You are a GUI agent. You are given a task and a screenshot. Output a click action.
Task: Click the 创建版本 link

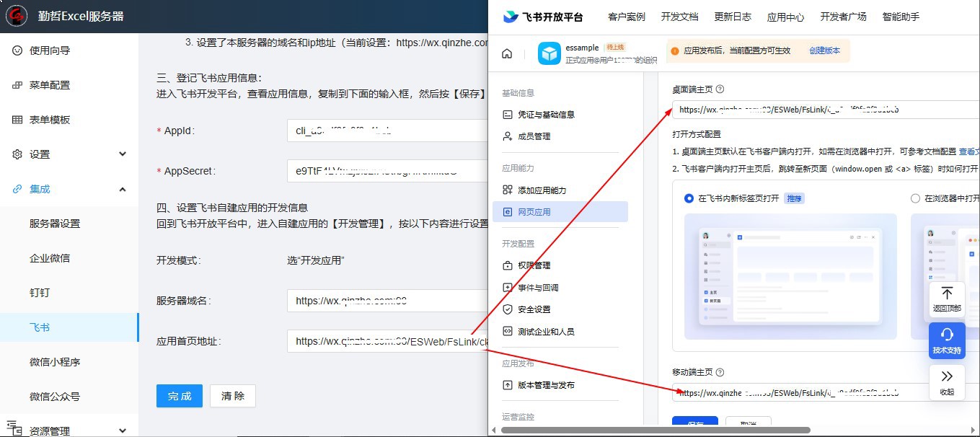click(824, 51)
